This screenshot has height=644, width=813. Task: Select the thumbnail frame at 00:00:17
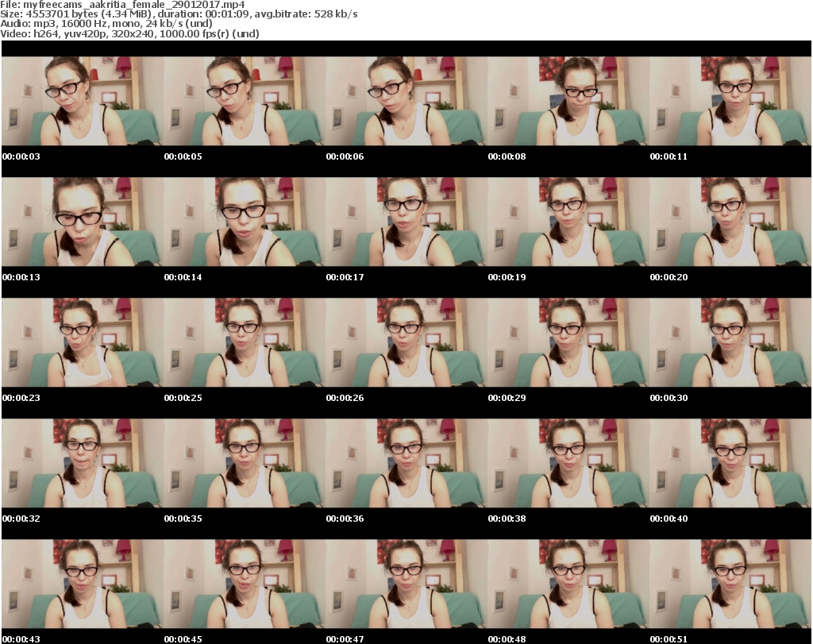coord(406,222)
